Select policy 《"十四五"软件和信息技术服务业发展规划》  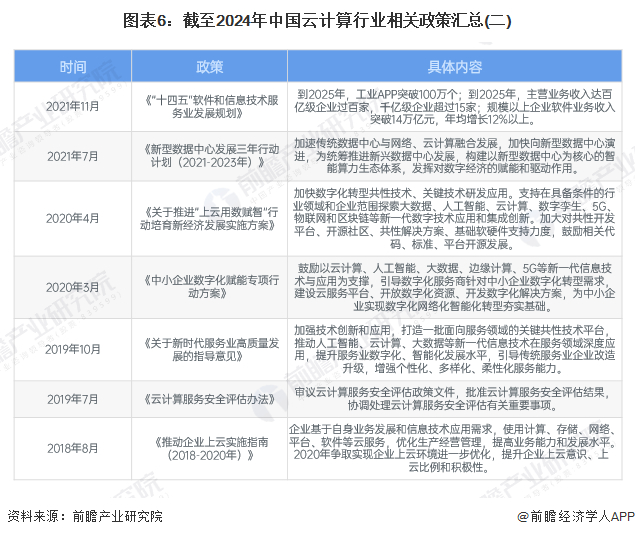(x=211, y=107)
